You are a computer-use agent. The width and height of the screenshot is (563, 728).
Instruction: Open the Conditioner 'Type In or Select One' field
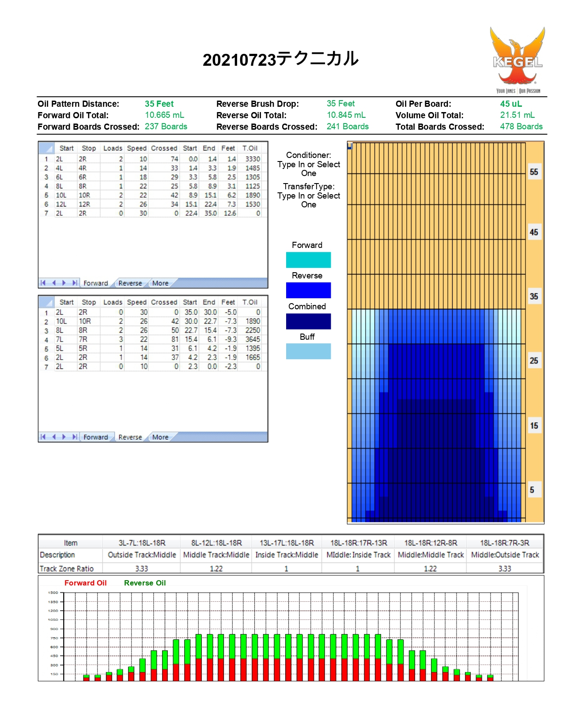(x=309, y=169)
